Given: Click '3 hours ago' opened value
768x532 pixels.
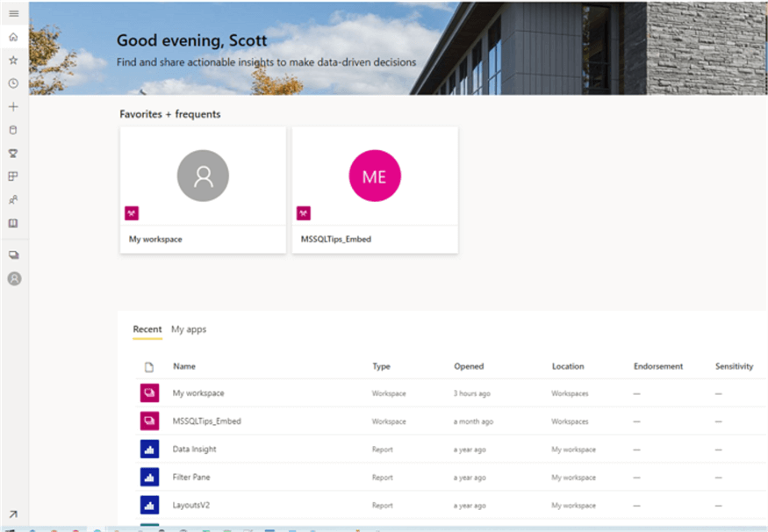Looking at the screenshot, I should pos(471,393).
